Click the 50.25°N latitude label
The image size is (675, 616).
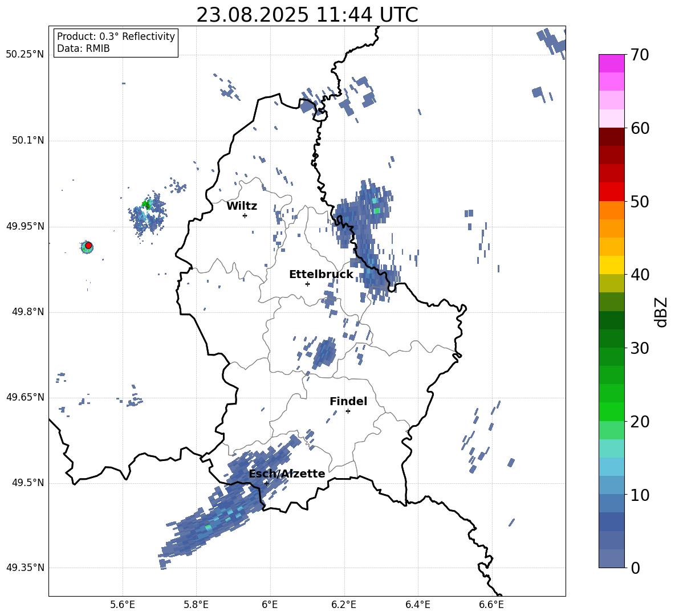tap(25, 55)
